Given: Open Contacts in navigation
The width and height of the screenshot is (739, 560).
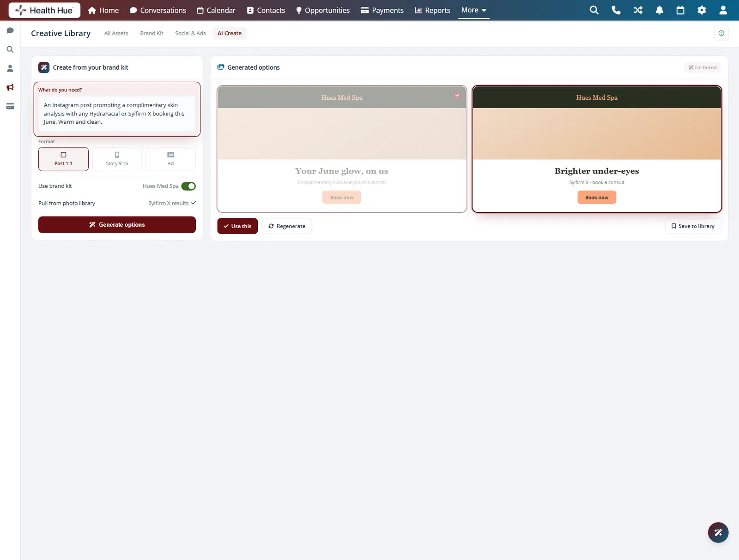Looking at the screenshot, I should [266, 10].
